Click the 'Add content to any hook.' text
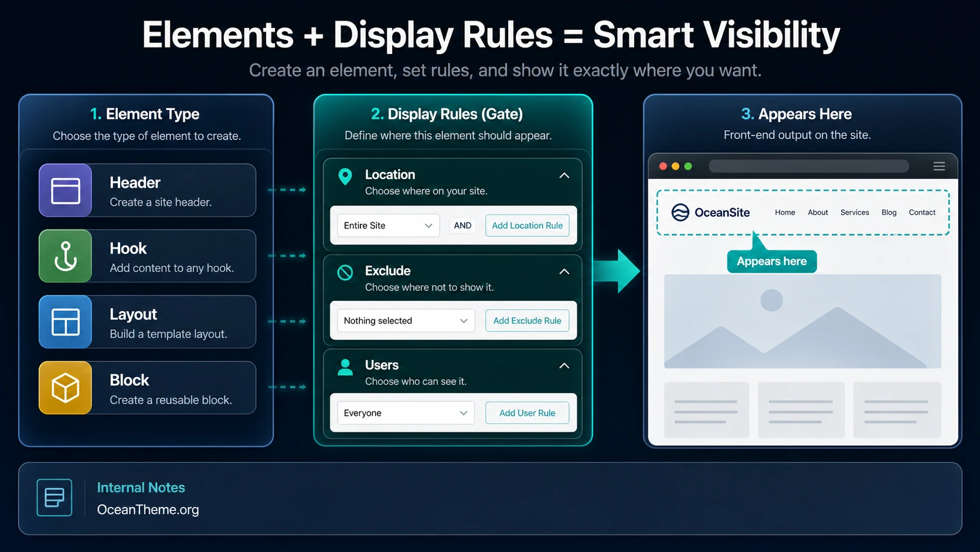Screen dimensions: 980x552 pyautogui.click(x=172, y=268)
